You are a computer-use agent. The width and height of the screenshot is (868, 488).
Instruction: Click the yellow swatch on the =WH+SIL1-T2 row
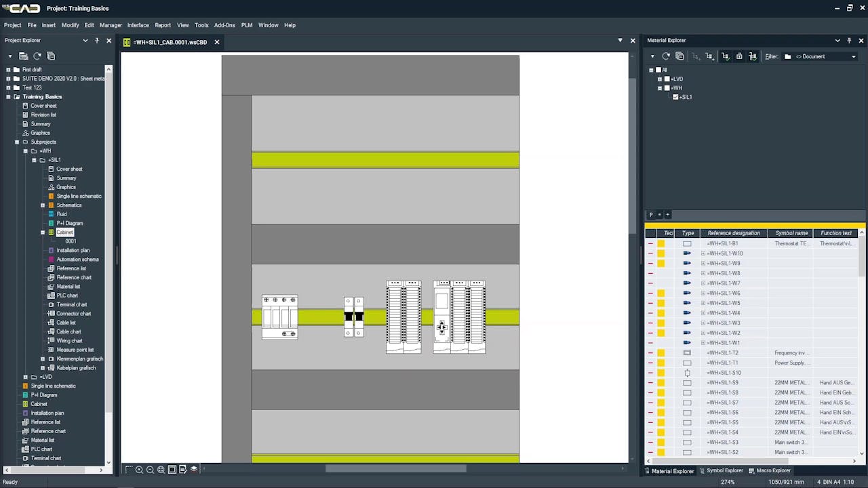661,352
